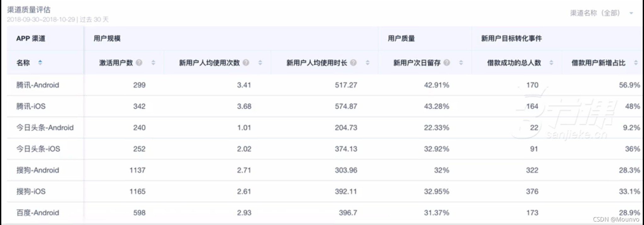Click activation value 598 for 百度-Android

click(139, 213)
